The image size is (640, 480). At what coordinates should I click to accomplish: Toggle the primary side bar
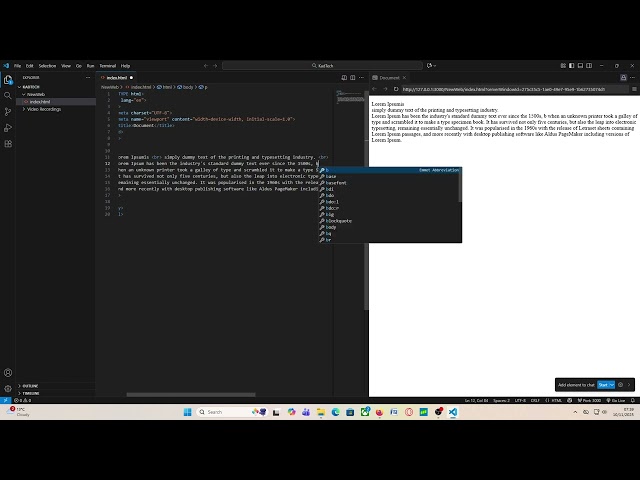[571, 66]
